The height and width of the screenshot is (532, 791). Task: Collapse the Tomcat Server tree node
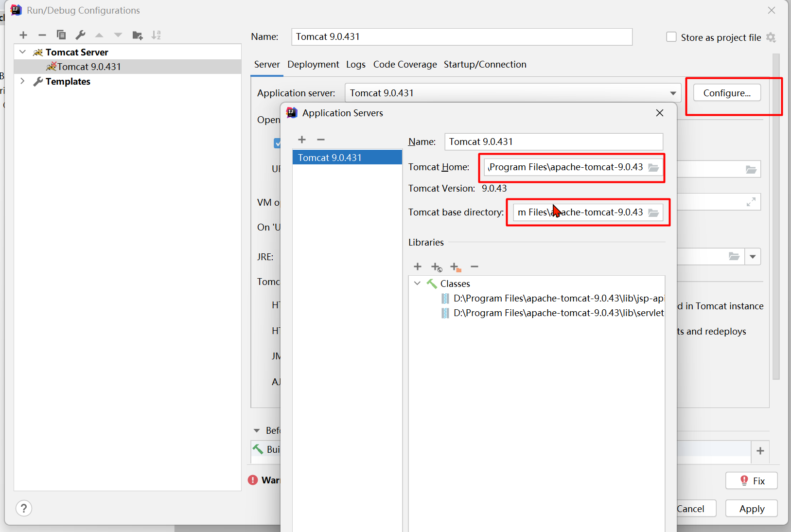pos(23,52)
